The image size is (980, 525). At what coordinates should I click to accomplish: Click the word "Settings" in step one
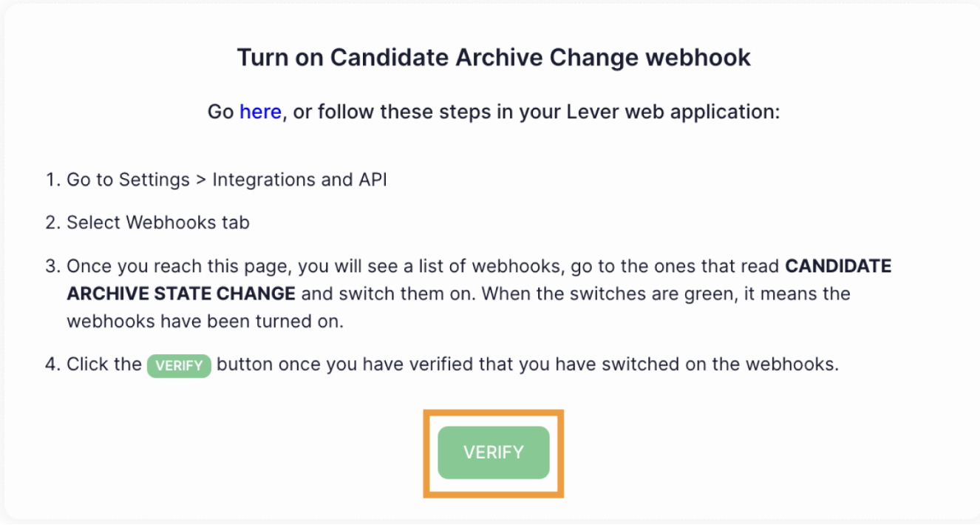[154, 180]
